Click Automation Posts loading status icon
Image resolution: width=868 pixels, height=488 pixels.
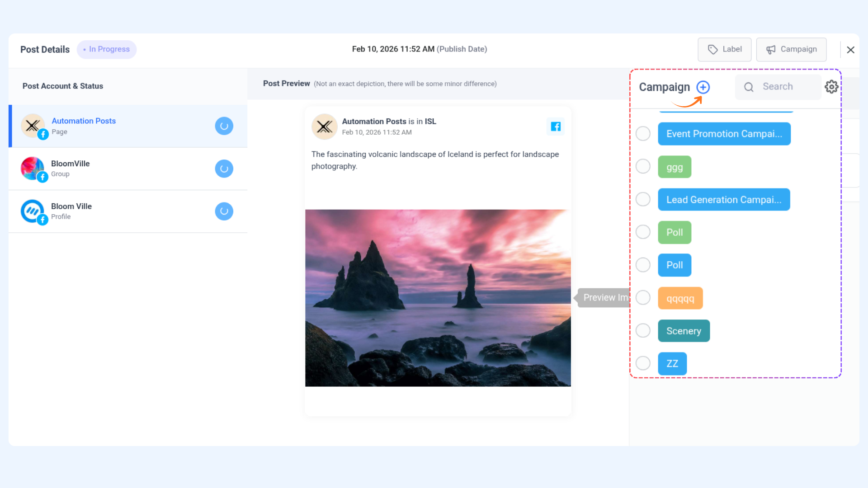tap(224, 126)
